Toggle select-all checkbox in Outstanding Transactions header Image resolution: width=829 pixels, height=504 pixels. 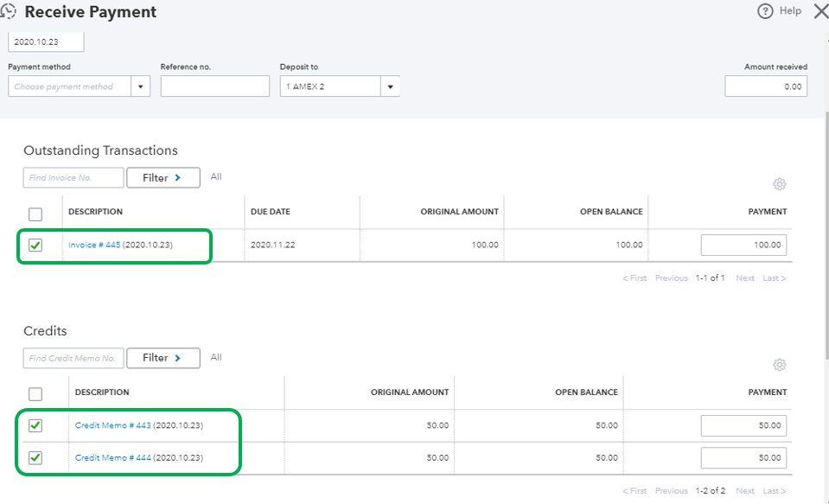tap(35, 214)
